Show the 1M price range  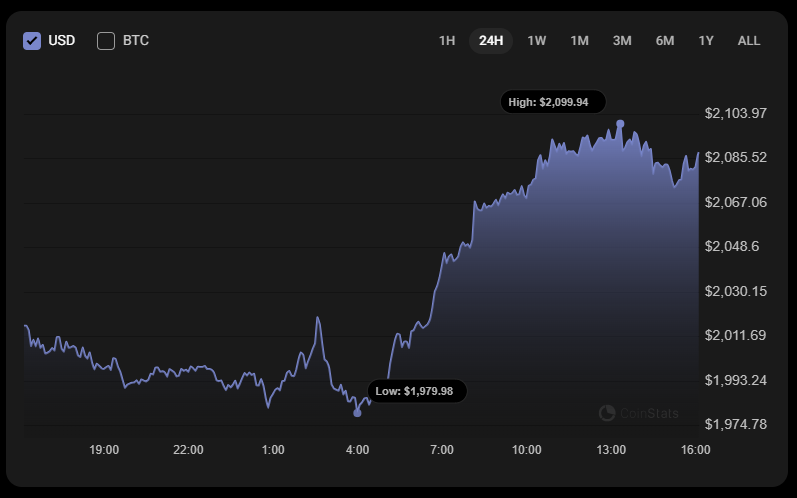tap(579, 41)
